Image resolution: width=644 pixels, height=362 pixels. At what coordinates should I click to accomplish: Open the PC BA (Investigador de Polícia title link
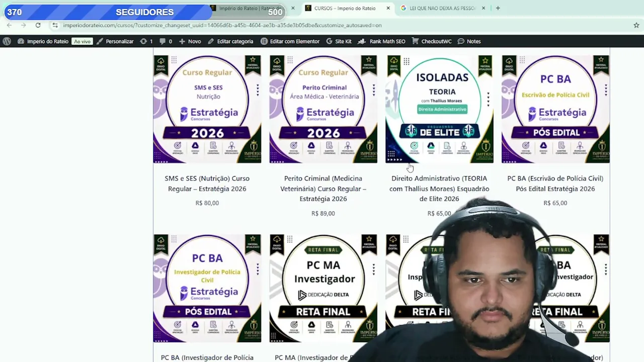(x=207, y=357)
